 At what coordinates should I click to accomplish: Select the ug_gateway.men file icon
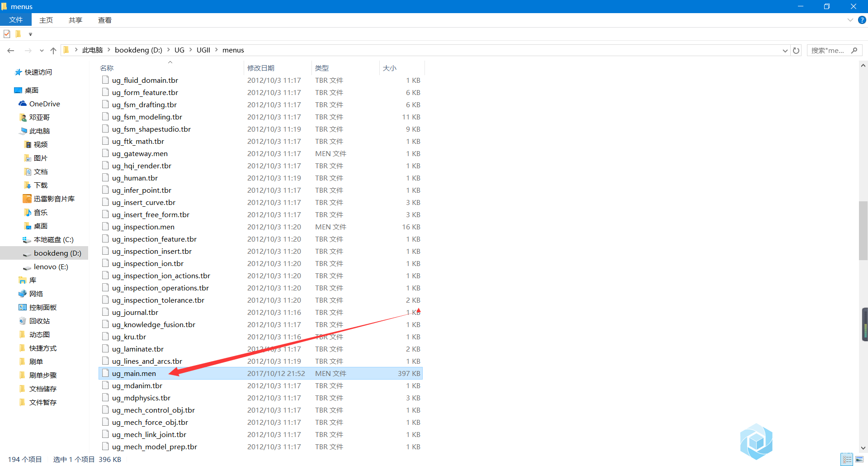[105, 153]
